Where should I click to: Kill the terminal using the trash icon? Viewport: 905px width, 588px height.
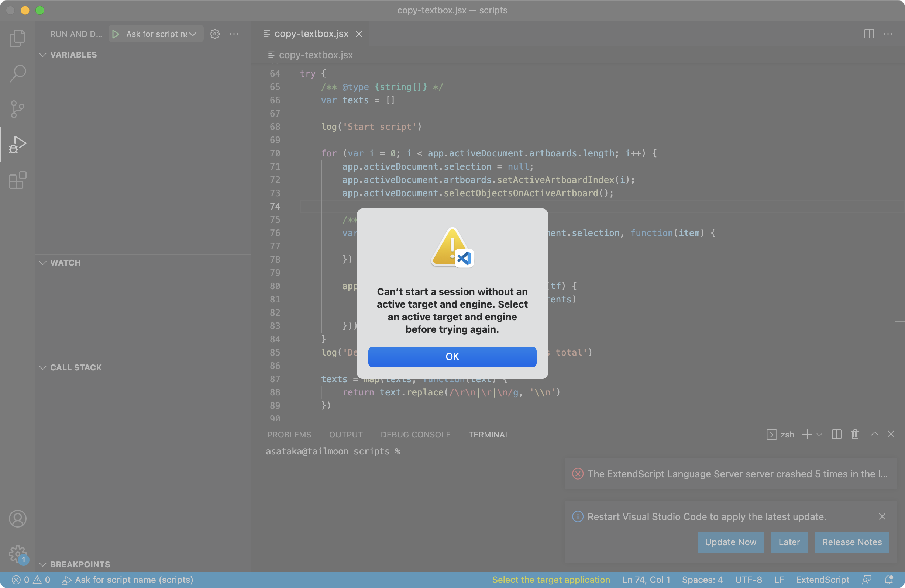click(855, 435)
